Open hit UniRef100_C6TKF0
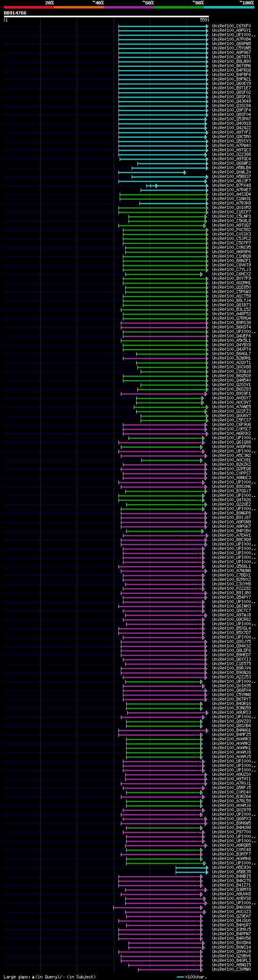 click(x=231, y=26)
